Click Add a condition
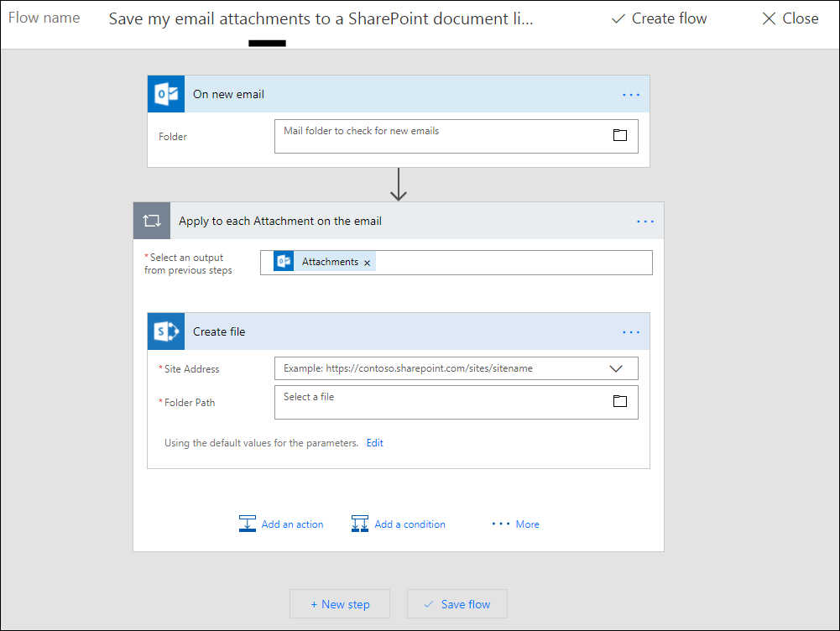840x631 pixels. coord(398,524)
